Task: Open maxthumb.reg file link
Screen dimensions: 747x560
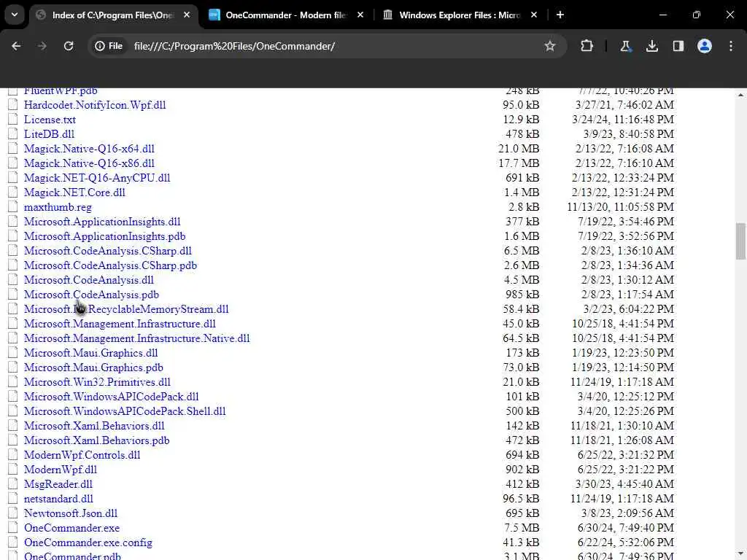Action: point(58,207)
